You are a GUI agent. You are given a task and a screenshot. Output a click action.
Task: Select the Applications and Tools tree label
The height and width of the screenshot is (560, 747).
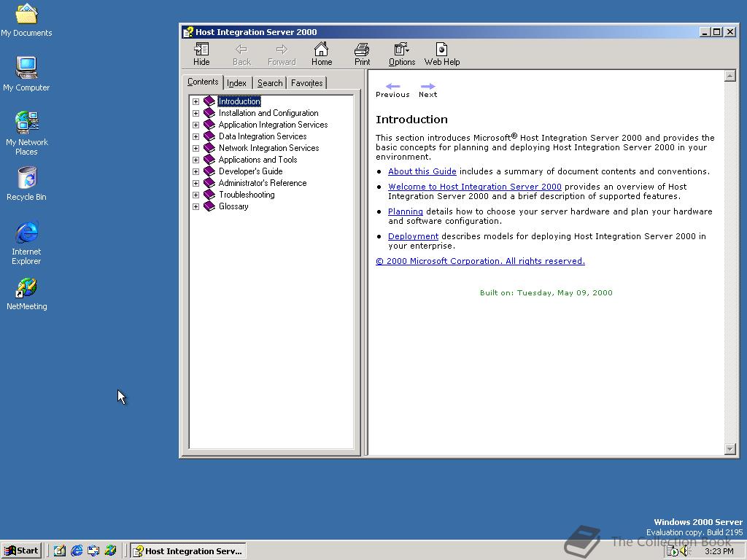click(258, 160)
